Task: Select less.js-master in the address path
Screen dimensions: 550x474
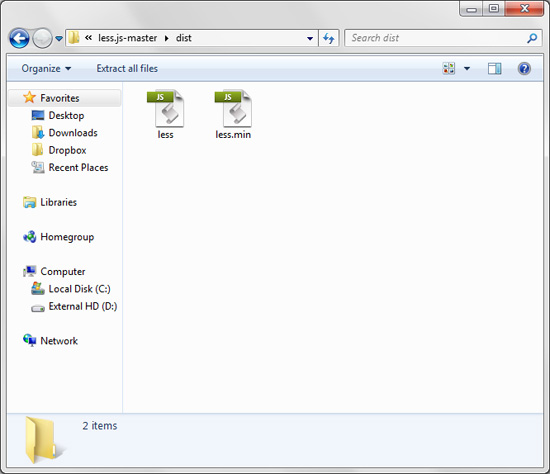Action: (127, 38)
